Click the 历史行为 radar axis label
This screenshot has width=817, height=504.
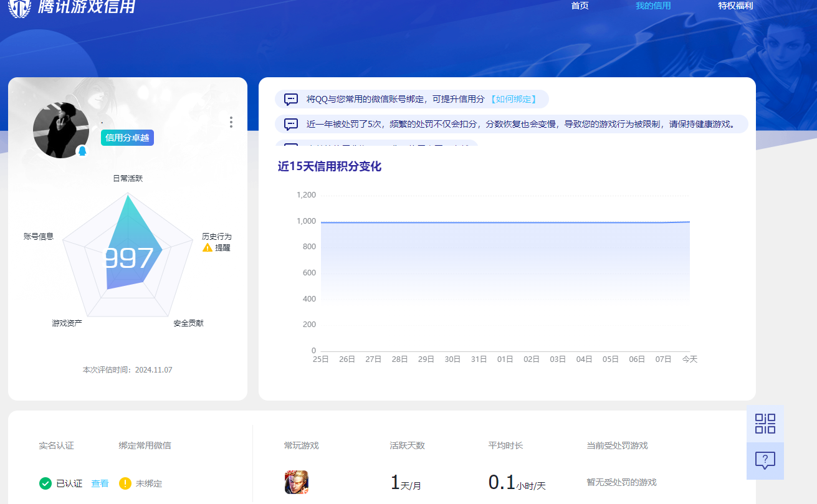(217, 237)
